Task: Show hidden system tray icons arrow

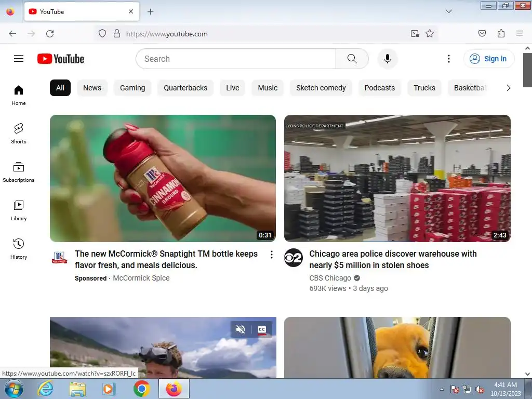Action: (442, 389)
